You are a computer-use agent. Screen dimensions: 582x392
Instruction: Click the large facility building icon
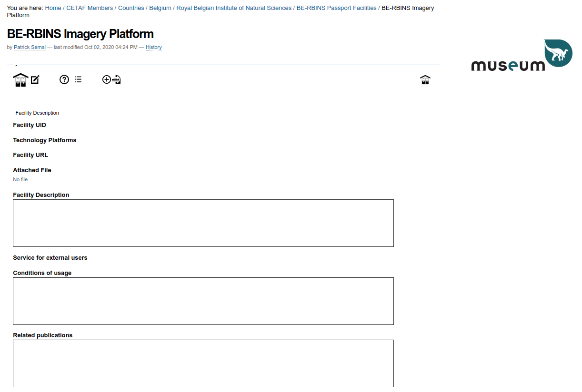coord(20,80)
